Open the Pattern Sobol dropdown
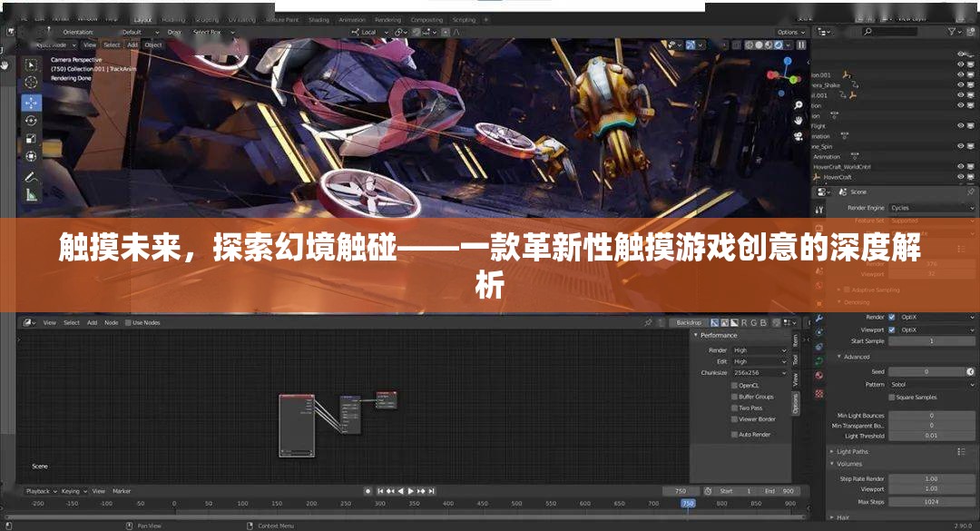This screenshot has width=980, height=531. pyautogui.click(x=932, y=385)
